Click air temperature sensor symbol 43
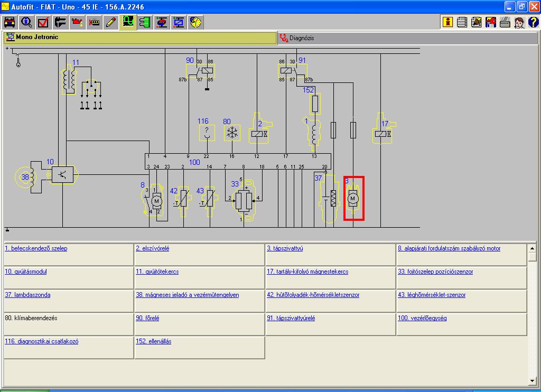Image resolution: width=541 pixels, height=392 pixels. coord(210,201)
